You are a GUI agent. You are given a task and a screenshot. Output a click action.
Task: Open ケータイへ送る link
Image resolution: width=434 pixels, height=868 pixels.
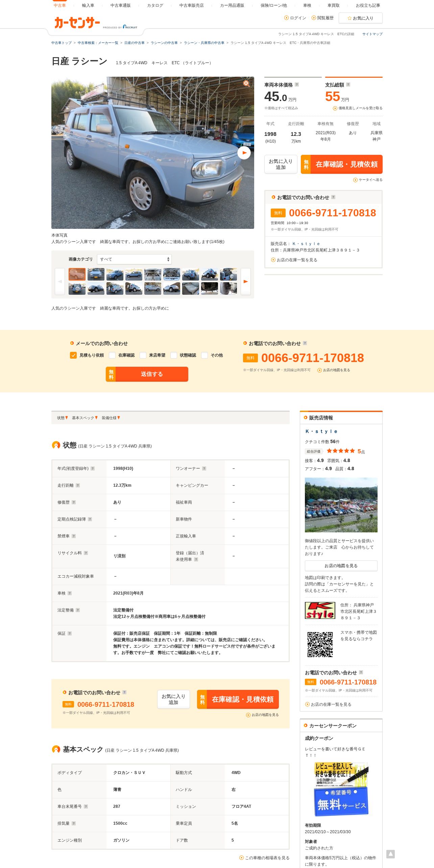pyautogui.click(x=368, y=180)
